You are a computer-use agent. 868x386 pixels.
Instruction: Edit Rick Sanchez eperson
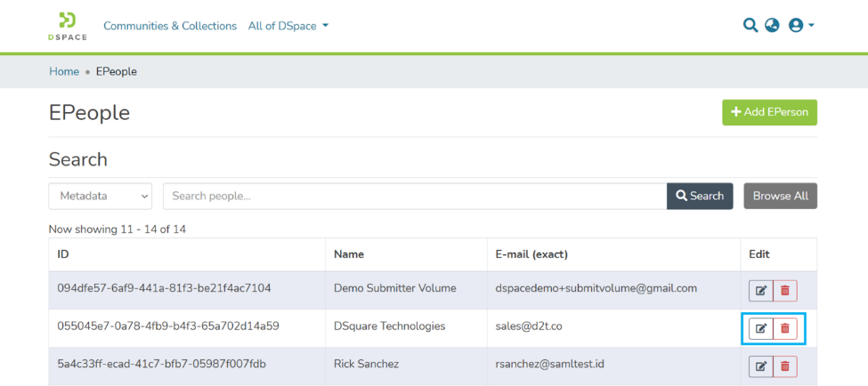pyautogui.click(x=761, y=366)
